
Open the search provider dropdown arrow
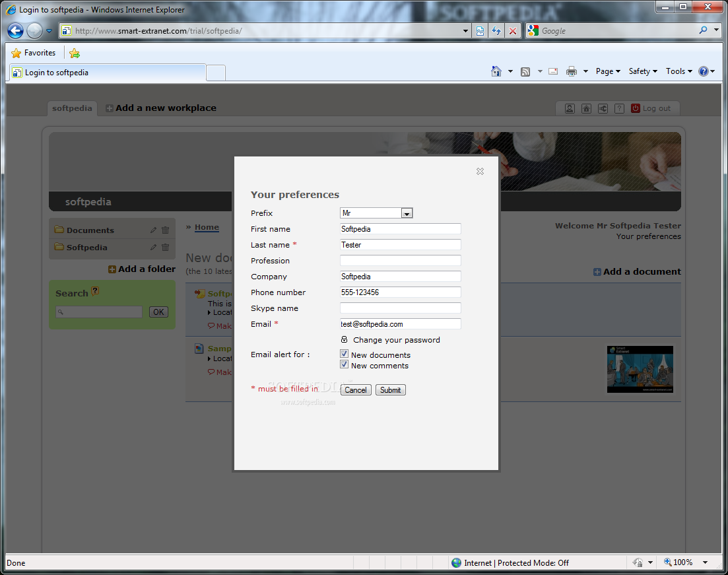click(x=716, y=30)
